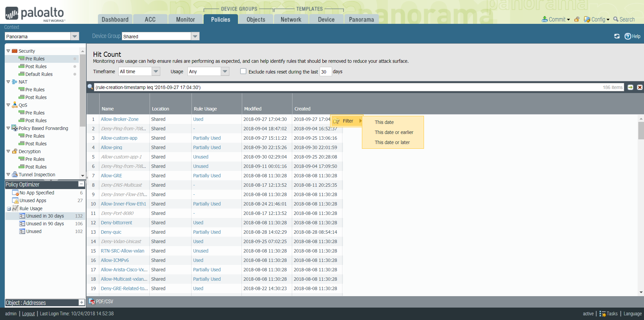The width and height of the screenshot is (644, 320).
Task: Open the Allow-Broker-Zone rule link
Action: point(119,119)
